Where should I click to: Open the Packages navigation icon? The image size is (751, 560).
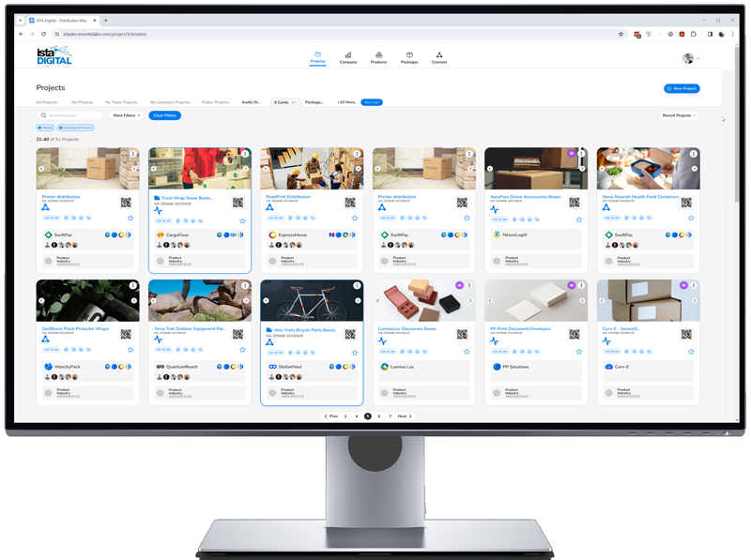click(409, 57)
